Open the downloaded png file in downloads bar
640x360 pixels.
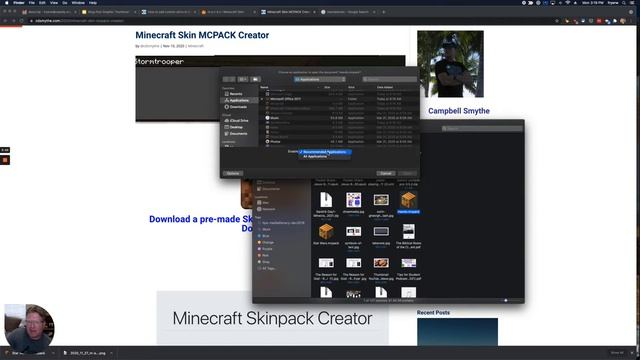point(85,353)
